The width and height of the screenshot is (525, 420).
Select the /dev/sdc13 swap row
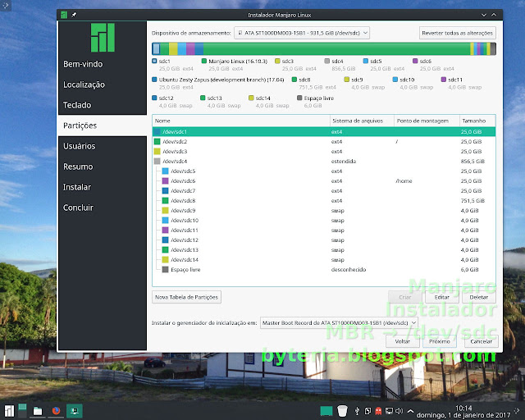[324, 250]
